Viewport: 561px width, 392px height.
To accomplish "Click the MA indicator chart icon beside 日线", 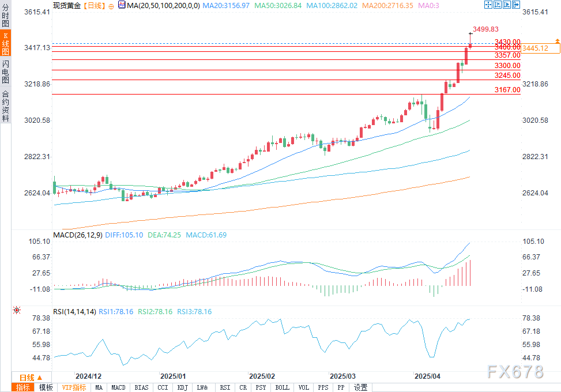I will (x=121, y=5).
